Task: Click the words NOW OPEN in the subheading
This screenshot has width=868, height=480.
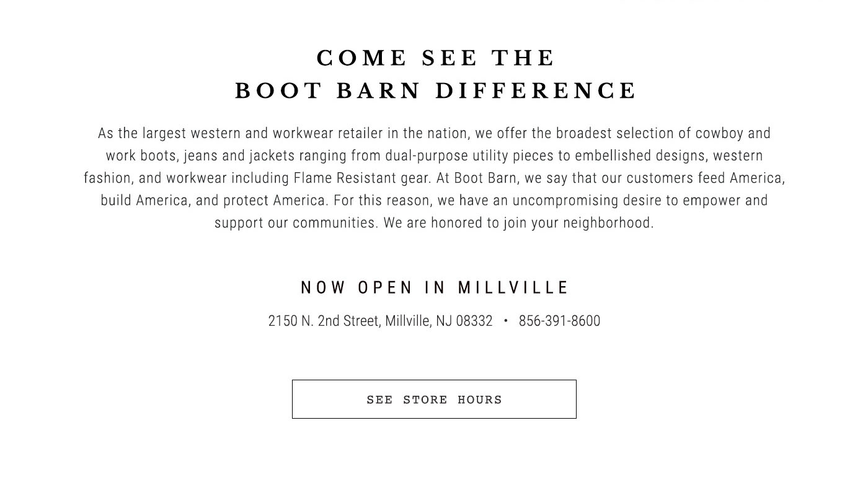Action: (x=357, y=288)
